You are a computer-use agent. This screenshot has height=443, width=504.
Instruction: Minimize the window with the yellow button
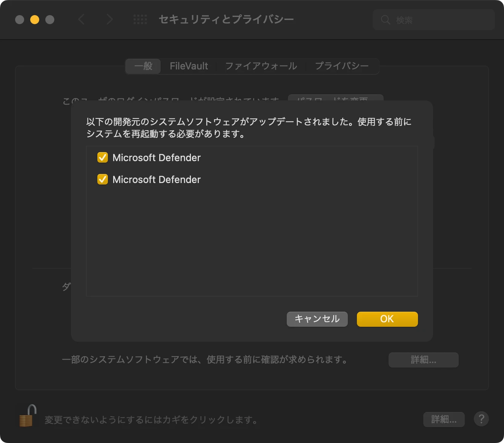pos(35,20)
